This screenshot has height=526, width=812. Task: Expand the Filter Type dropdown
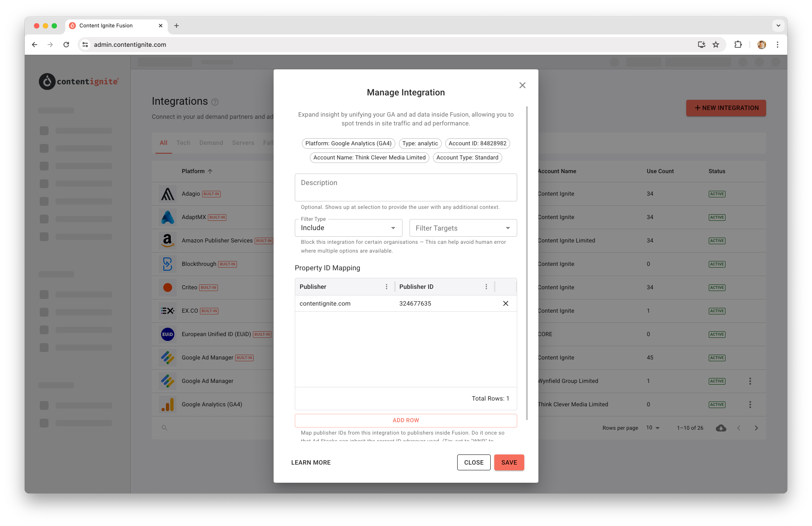point(349,228)
